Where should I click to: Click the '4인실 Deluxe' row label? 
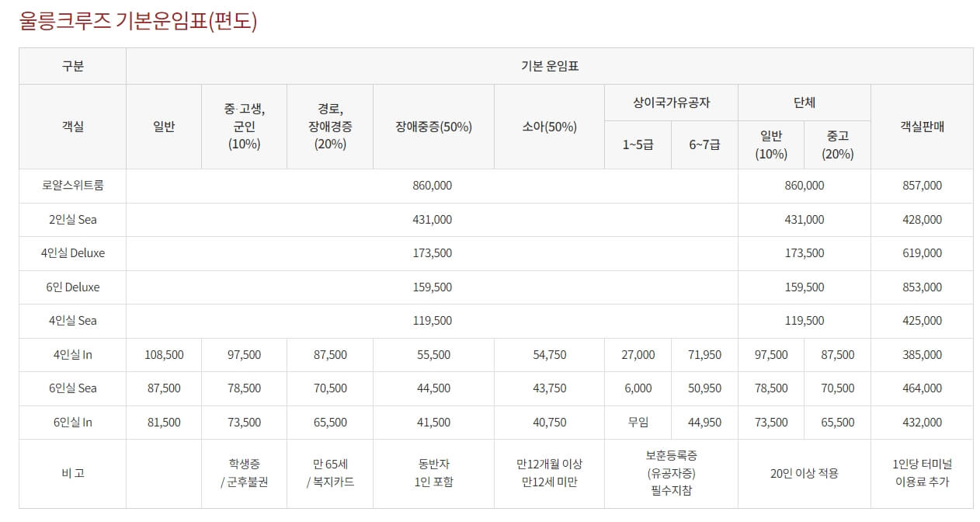tap(73, 253)
